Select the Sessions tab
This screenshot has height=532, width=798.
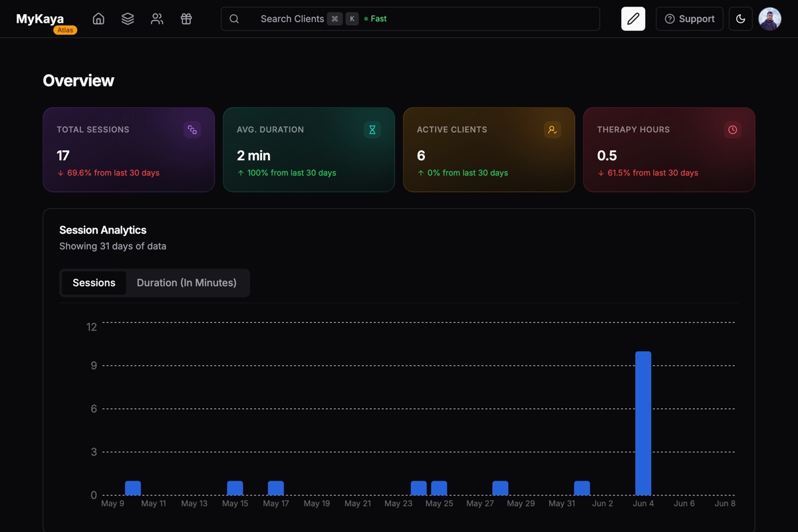tap(94, 283)
